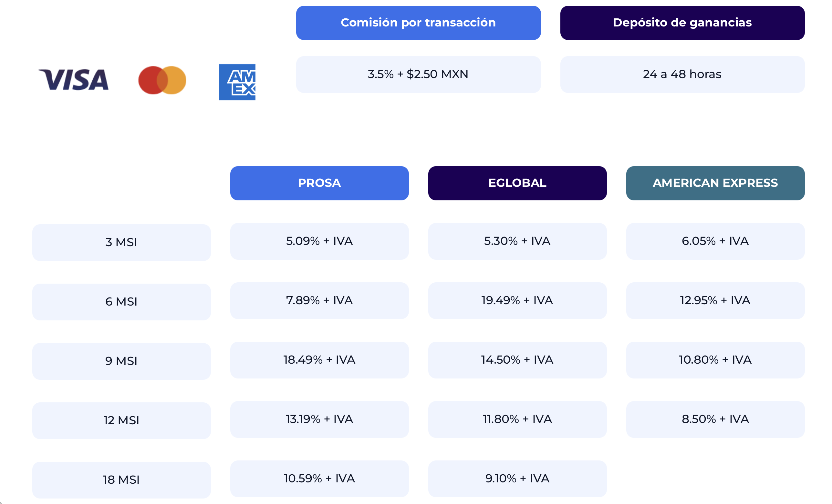Click the 19.49% + IVA EGLOBAL rate

[x=517, y=300]
